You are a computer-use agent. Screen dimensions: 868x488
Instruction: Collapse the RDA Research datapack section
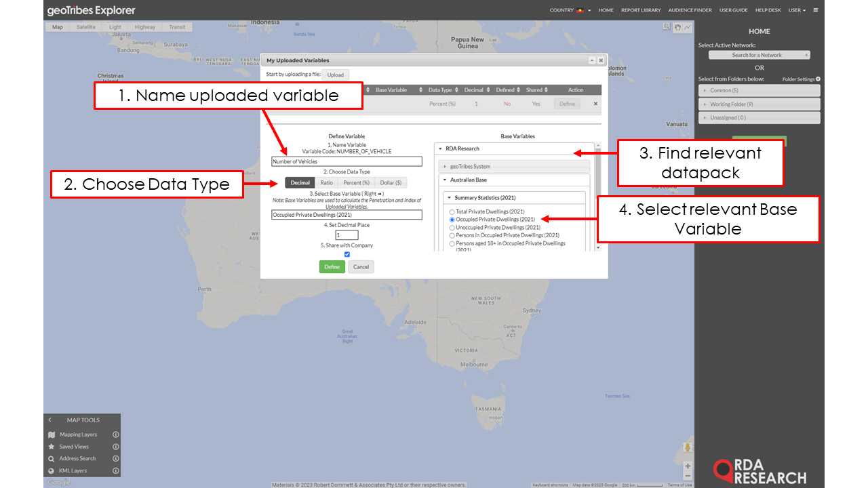point(513,149)
